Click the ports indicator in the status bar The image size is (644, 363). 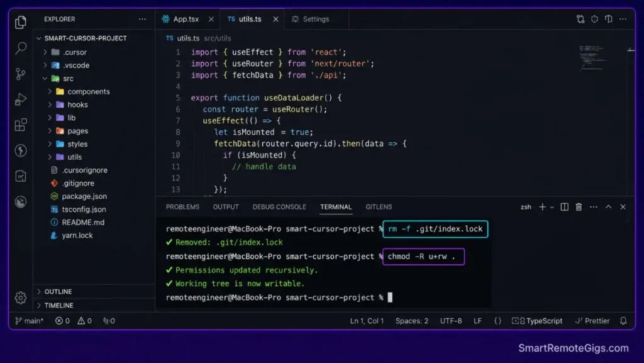pyautogui.click(x=109, y=321)
